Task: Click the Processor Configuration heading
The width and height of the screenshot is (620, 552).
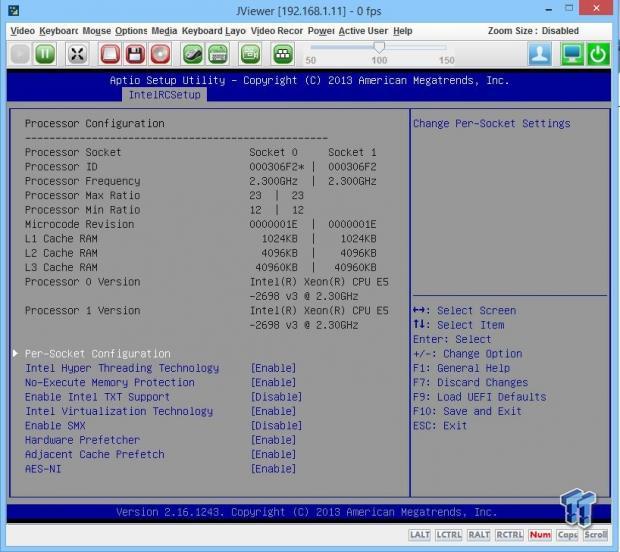Action: (x=95, y=123)
